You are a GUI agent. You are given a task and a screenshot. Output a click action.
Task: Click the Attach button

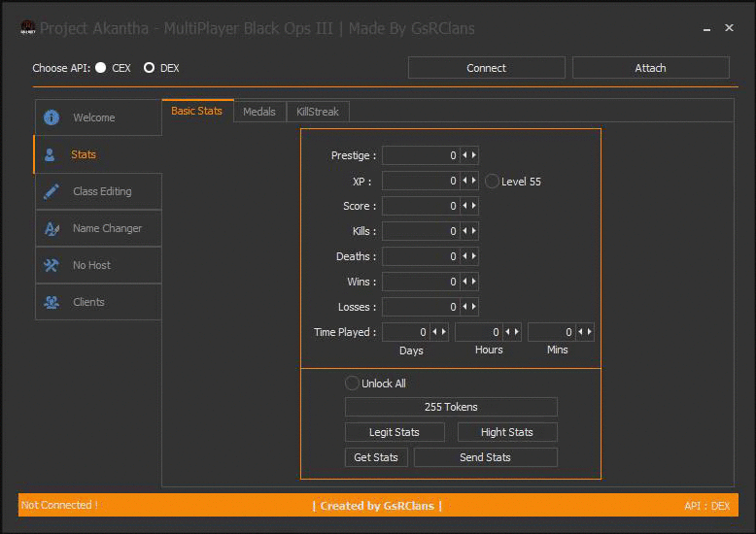click(650, 68)
